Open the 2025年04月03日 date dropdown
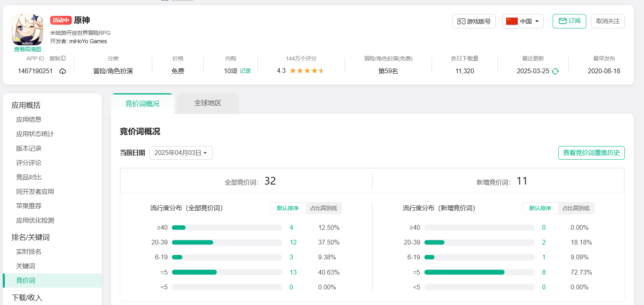644x305 pixels. [181, 153]
